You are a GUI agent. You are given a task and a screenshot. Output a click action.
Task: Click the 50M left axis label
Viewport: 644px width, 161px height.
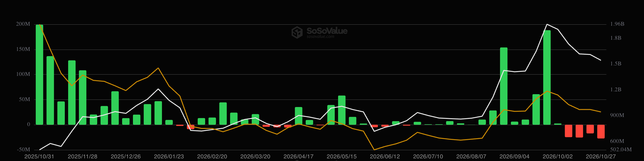coord(24,99)
